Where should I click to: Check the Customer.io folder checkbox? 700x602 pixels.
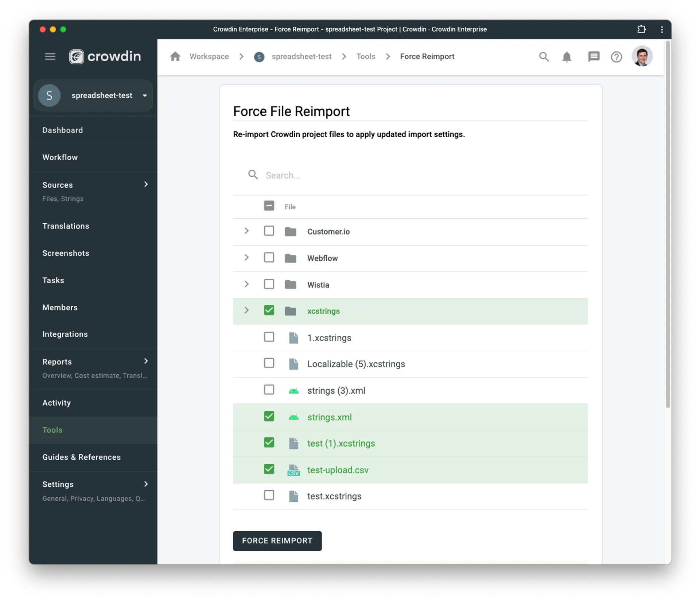269,231
